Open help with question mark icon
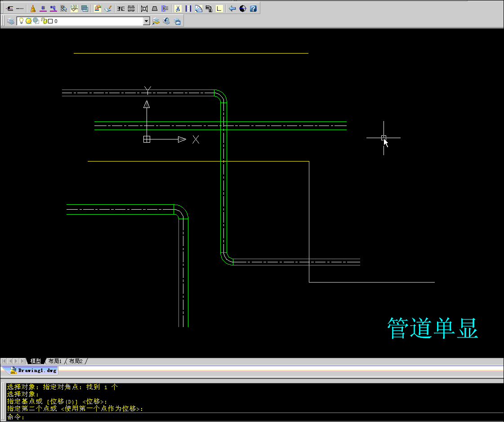The width and height of the screenshot is (504, 422). point(253,9)
